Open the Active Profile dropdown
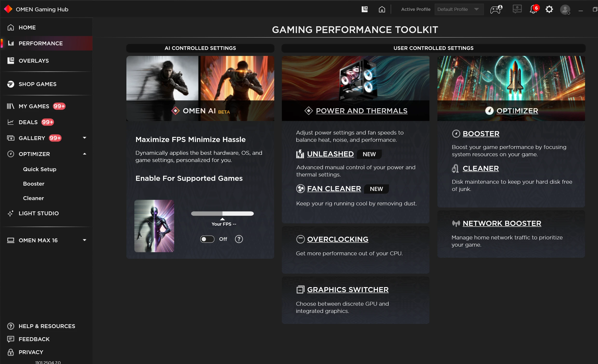Screen dimensions: 598x364 [x=459, y=9]
